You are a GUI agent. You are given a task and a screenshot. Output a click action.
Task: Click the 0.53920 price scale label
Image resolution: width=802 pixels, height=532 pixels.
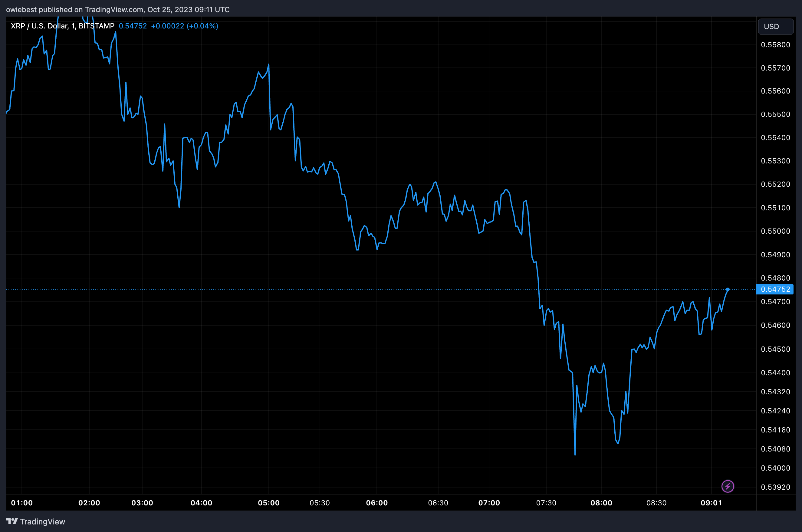775,487
